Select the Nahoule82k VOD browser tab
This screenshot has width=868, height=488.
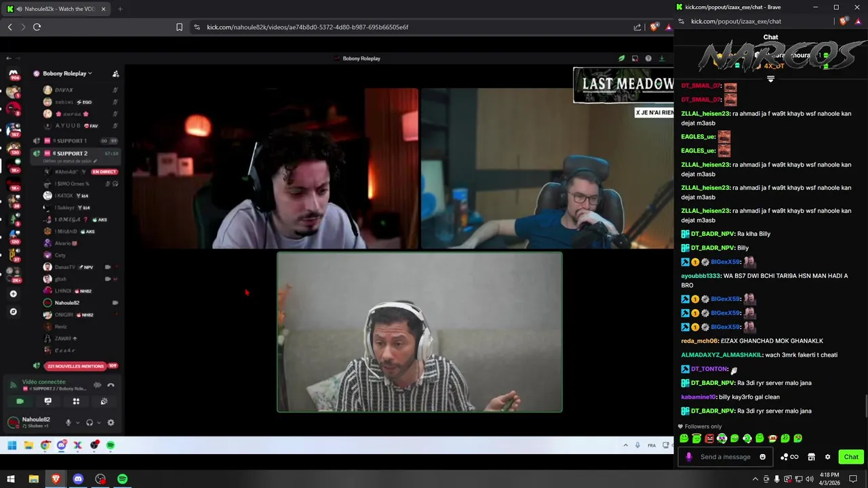coord(57,9)
